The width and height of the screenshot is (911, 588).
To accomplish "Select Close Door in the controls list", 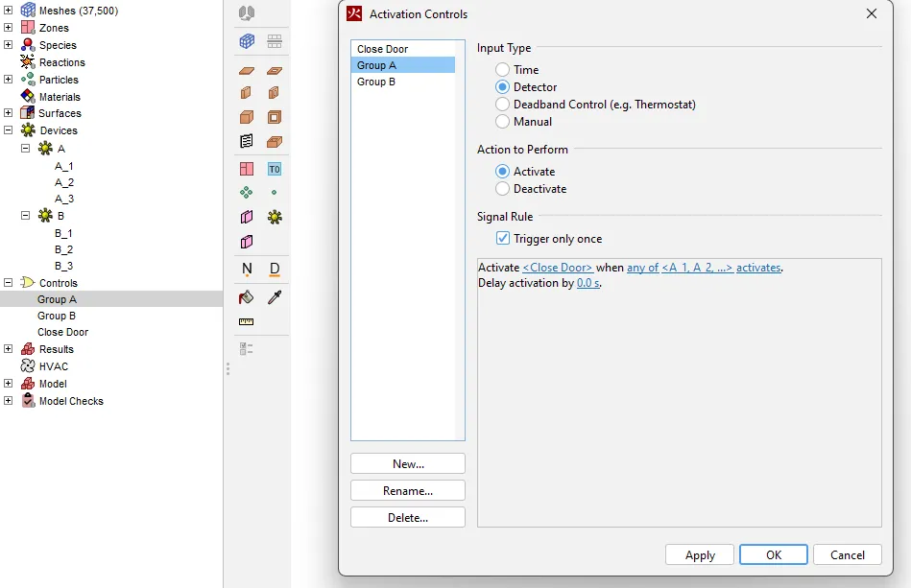I will 403,49.
